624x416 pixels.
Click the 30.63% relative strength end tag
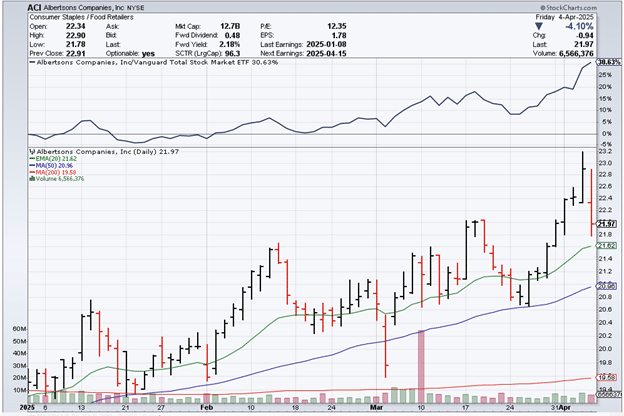click(x=609, y=62)
